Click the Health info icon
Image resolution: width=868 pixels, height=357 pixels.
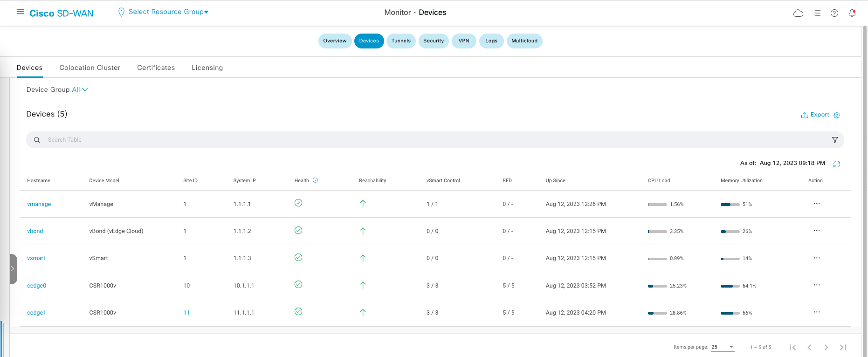315,180
